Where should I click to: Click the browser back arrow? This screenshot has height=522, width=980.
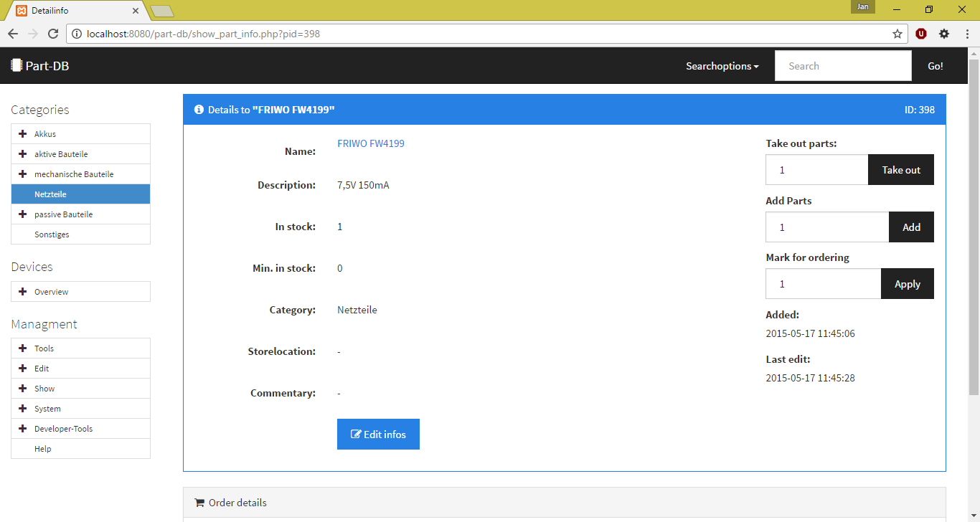coord(13,34)
